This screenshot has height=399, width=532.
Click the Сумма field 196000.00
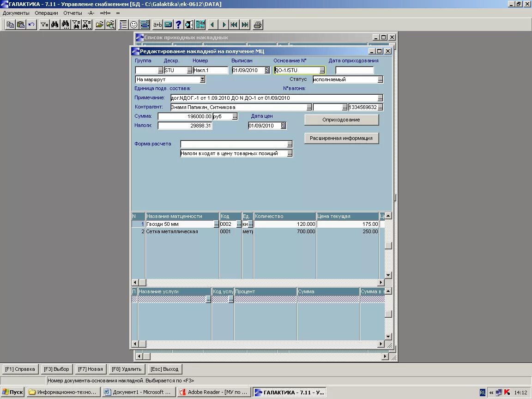pos(185,116)
